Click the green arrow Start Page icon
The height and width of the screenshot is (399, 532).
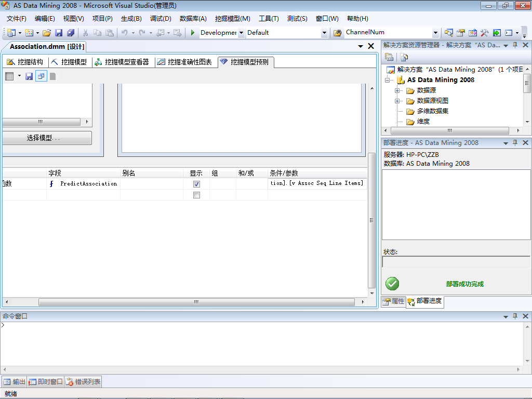[x=497, y=33]
